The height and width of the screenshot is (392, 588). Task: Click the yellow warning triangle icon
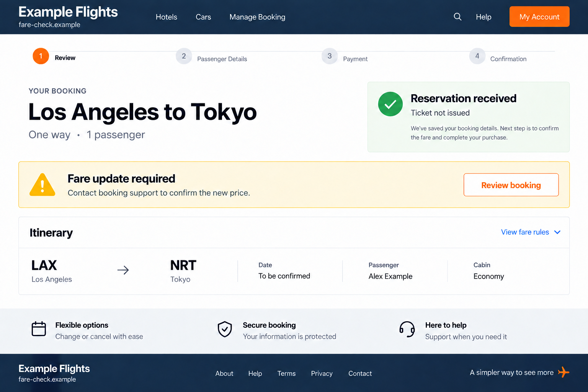(x=42, y=185)
